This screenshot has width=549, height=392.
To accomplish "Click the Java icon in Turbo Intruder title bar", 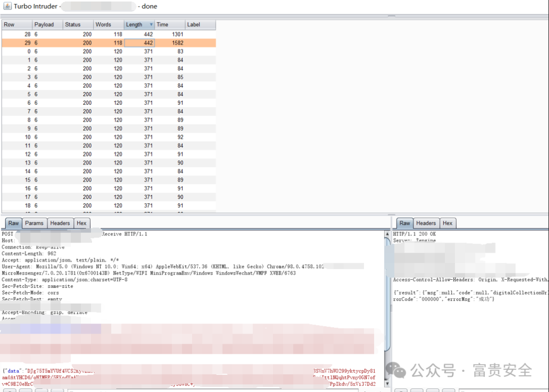I will pyautogui.click(x=7, y=6).
